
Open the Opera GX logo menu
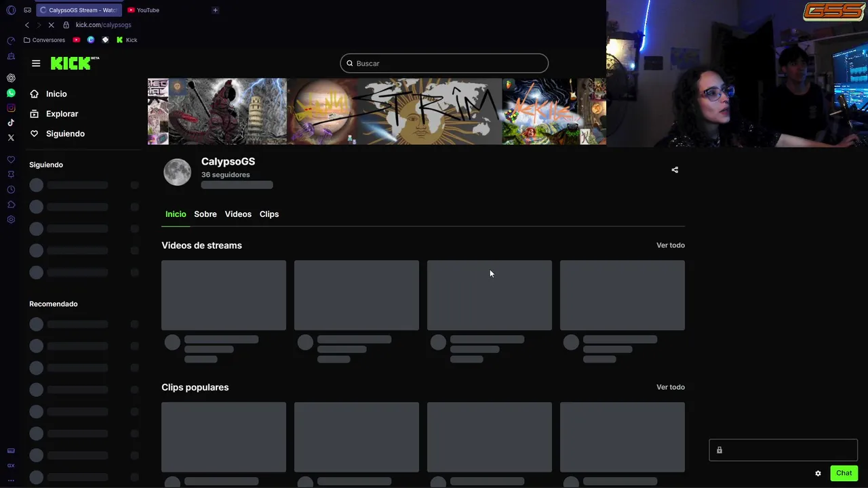click(x=11, y=10)
